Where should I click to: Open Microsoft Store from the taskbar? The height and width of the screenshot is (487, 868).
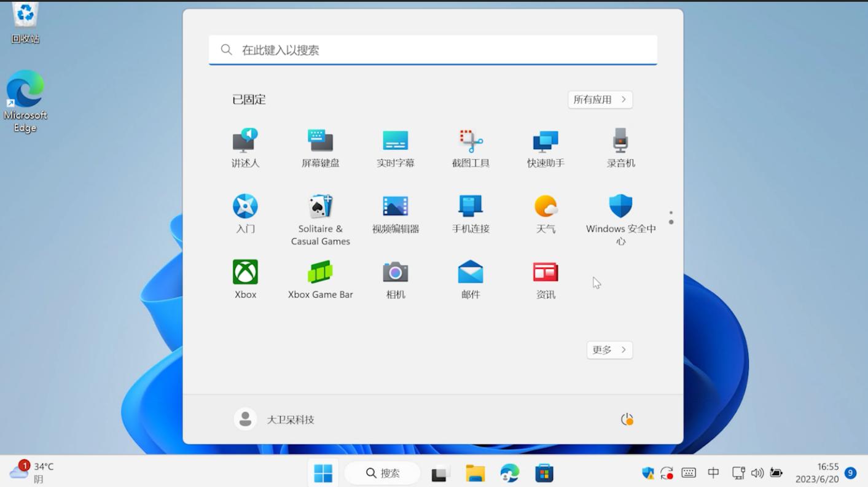point(544,472)
